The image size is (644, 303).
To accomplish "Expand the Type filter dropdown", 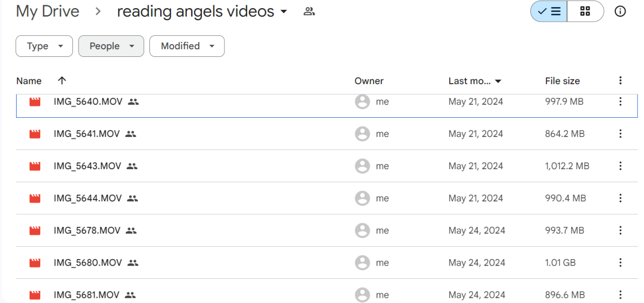I will tap(44, 46).
